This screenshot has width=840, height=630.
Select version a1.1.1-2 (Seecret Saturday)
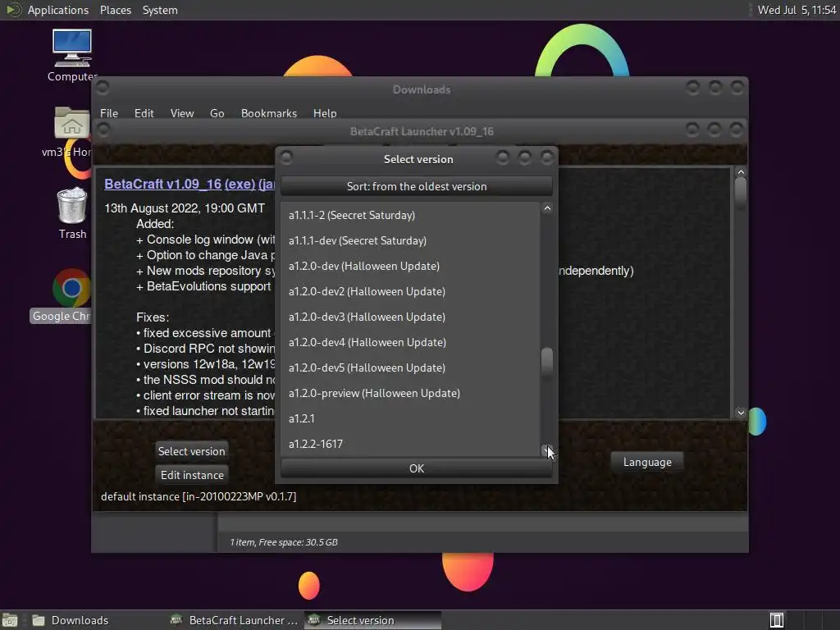(410, 215)
